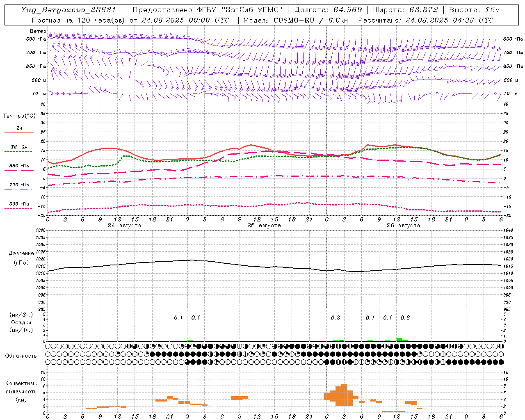Click the computed time 24.08.2025 04:38 UTC
The height and width of the screenshot is (420, 525).
pyautogui.click(x=449, y=20)
